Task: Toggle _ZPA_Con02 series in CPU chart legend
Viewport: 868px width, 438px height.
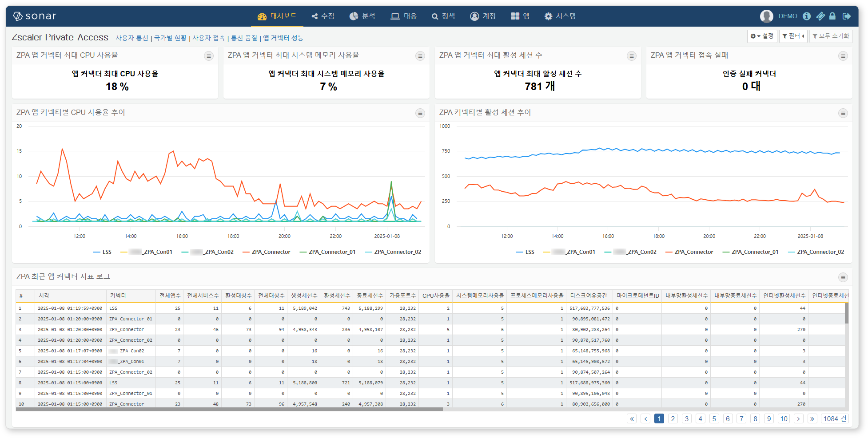Action: [x=208, y=252]
